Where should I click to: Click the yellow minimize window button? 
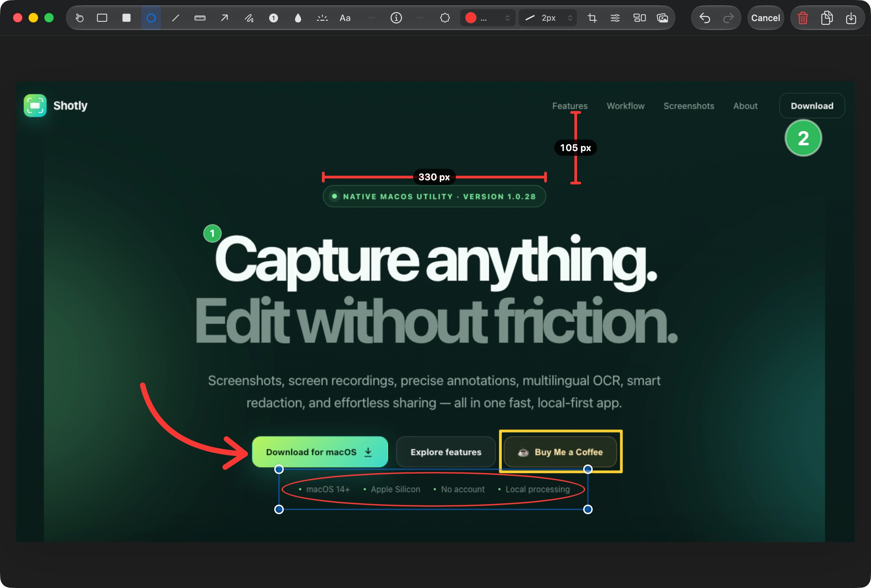click(33, 18)
